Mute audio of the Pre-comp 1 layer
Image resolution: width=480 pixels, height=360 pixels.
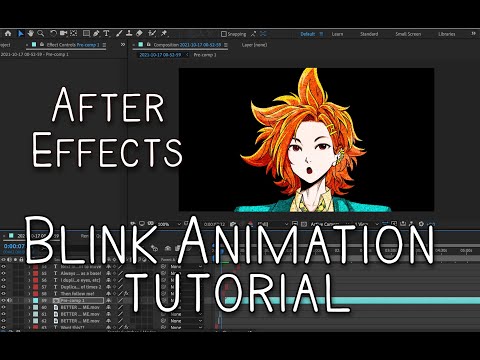[x=9, y=300]
